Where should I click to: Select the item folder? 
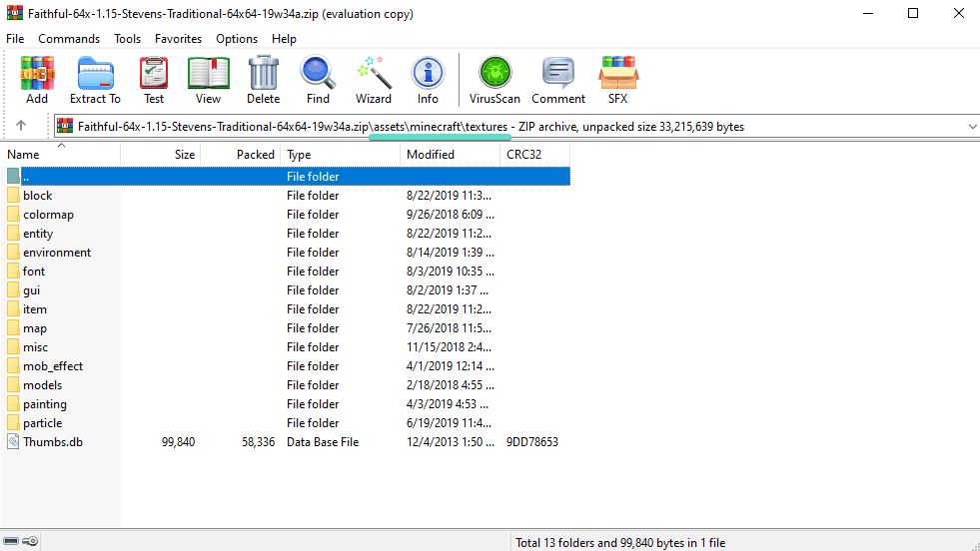click(34, 309)
